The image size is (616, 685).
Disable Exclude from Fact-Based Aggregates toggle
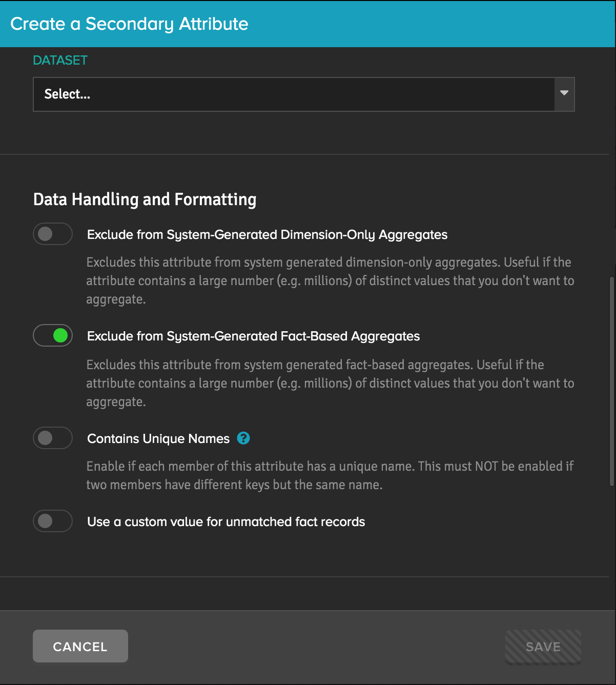pos(53,336)
